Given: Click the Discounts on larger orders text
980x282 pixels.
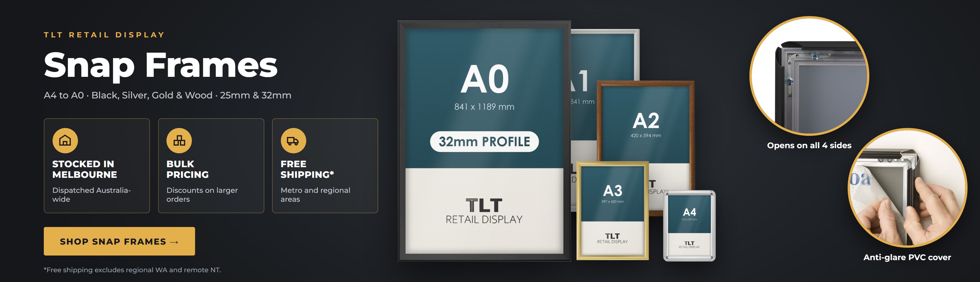Looking at the screenshot, I should [x=202, y=195].
